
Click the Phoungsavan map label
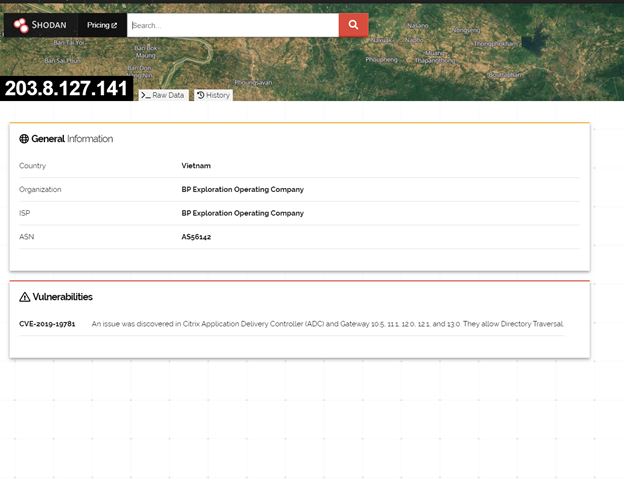tap(253, 82)
